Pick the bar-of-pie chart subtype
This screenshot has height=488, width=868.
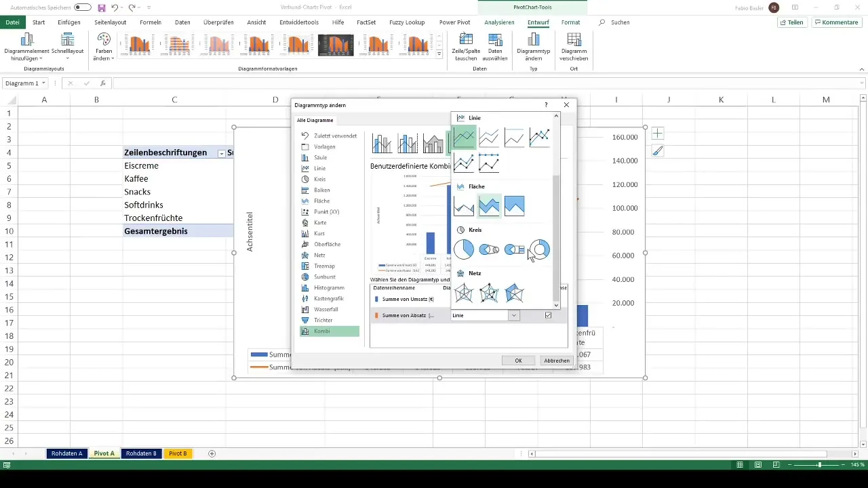click(x=514, y=249)
